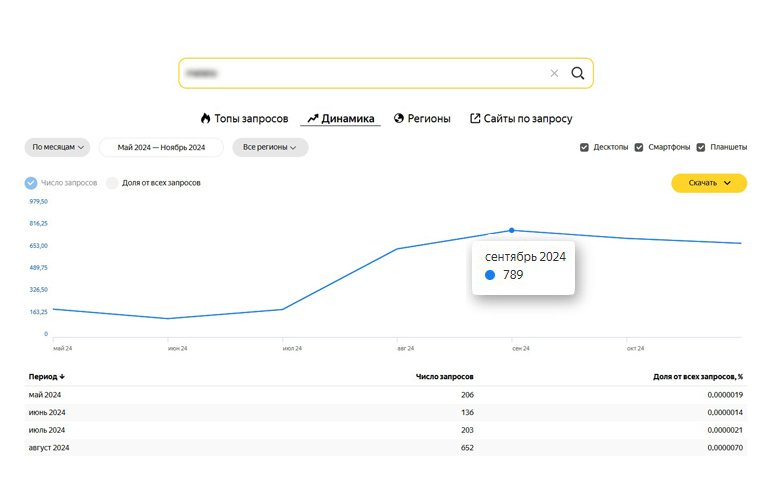The width and height of the screenshot is (774, 494).
Task: Expand the Все регионы dropdown
Action: 270,147
